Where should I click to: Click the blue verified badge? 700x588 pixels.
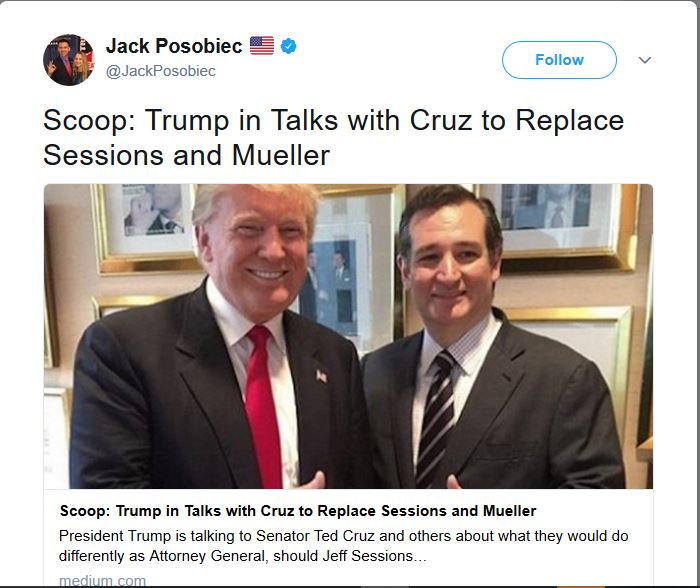click(x=288, y=46)
